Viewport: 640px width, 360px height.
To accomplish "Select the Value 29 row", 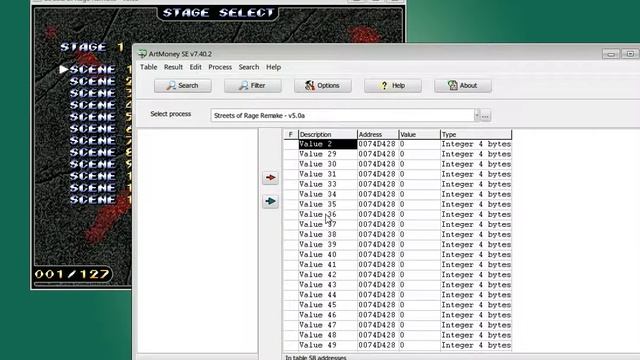I will [x=398, y=154].
